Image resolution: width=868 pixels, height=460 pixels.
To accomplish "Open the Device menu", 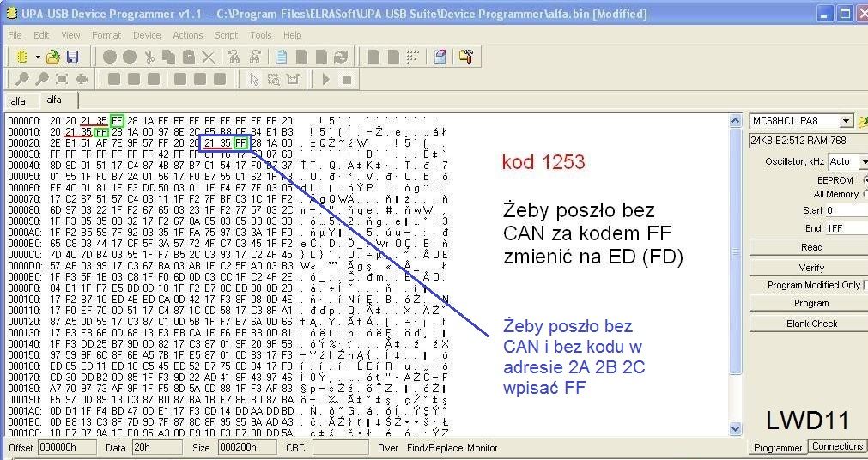I will 147,35.
